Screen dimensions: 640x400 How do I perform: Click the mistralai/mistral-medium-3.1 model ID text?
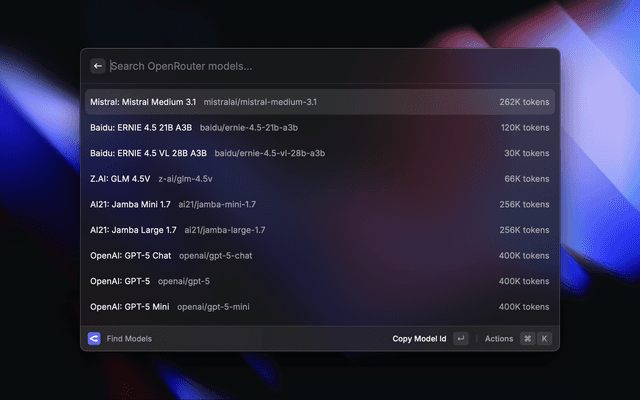point(260,102)
